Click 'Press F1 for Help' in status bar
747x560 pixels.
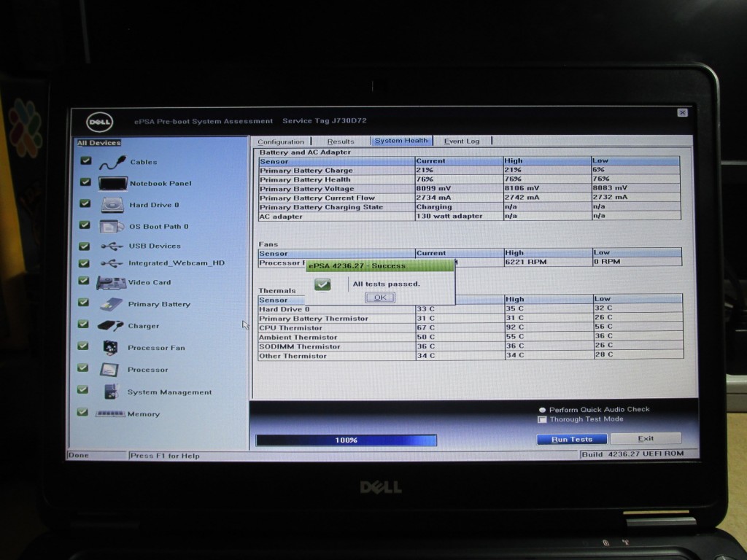165,456
